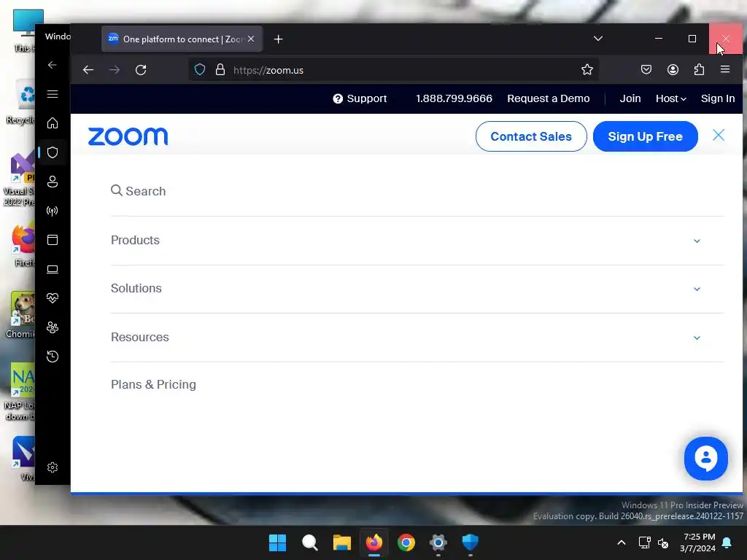This screenshot has width=747, height=560.
Task: Open Family options in Windows Security
Action: click(53, 327)
